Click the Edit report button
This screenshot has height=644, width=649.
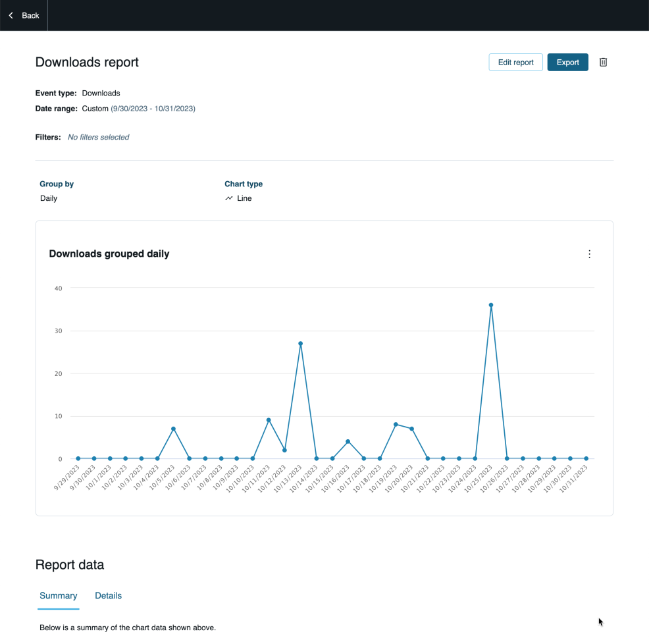pyautogui.click(x=515, y=62)
